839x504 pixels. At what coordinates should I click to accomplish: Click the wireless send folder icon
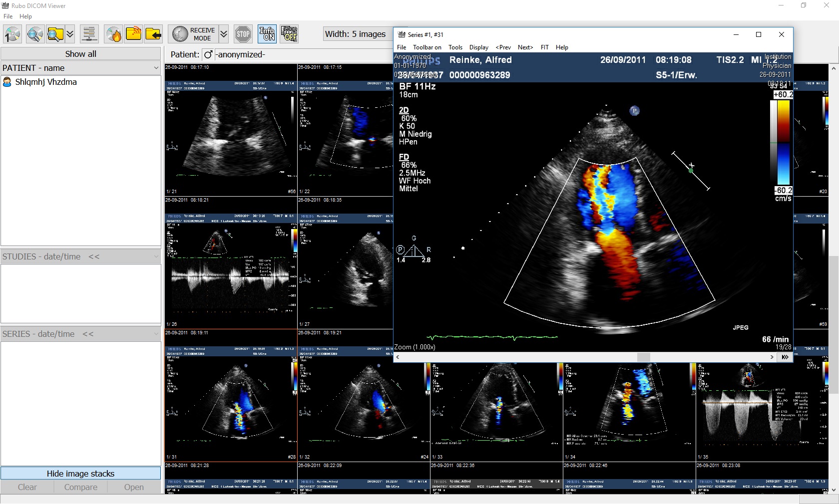point(133,34)
